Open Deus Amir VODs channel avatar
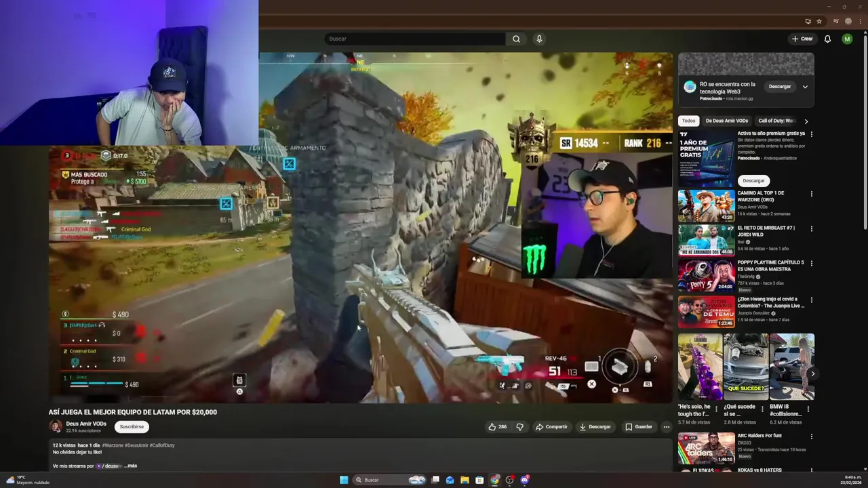 click(x=56, y=426)
